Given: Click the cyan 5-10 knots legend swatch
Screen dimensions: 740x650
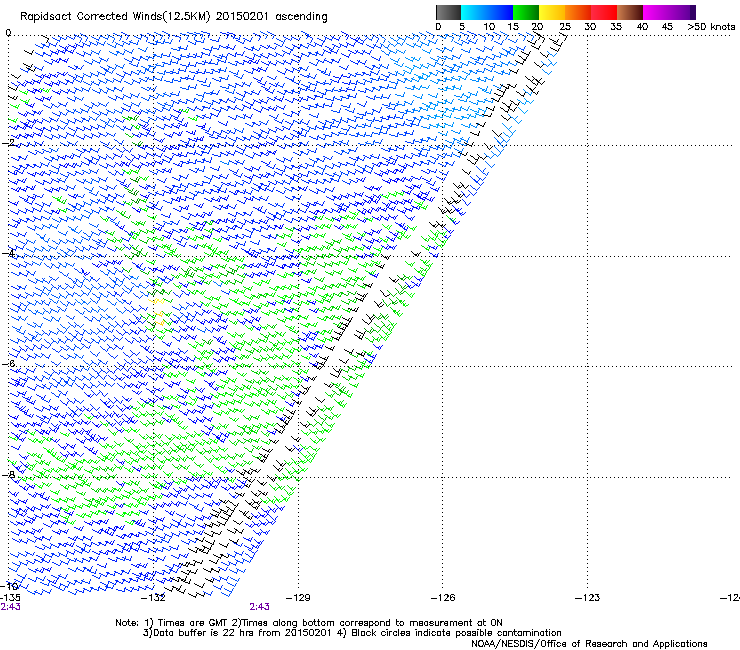Looking at the screenshot, I should click(474, 12).
